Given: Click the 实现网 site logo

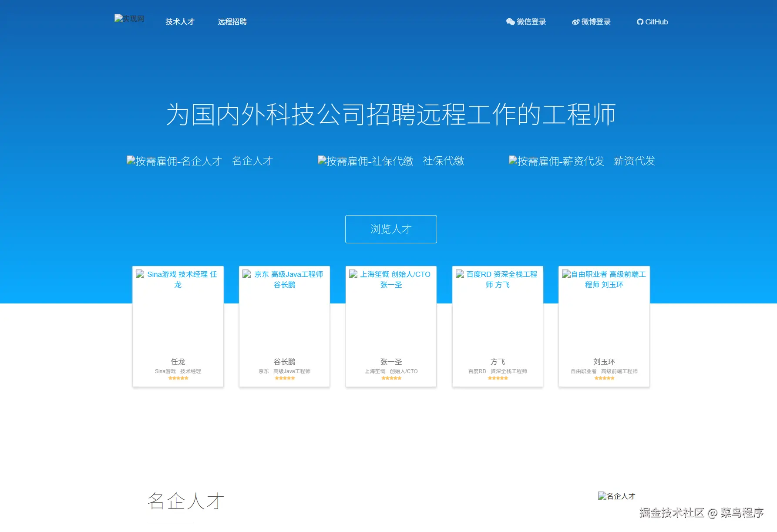Looking at the screenshot, I should click(x=129, y=18).
